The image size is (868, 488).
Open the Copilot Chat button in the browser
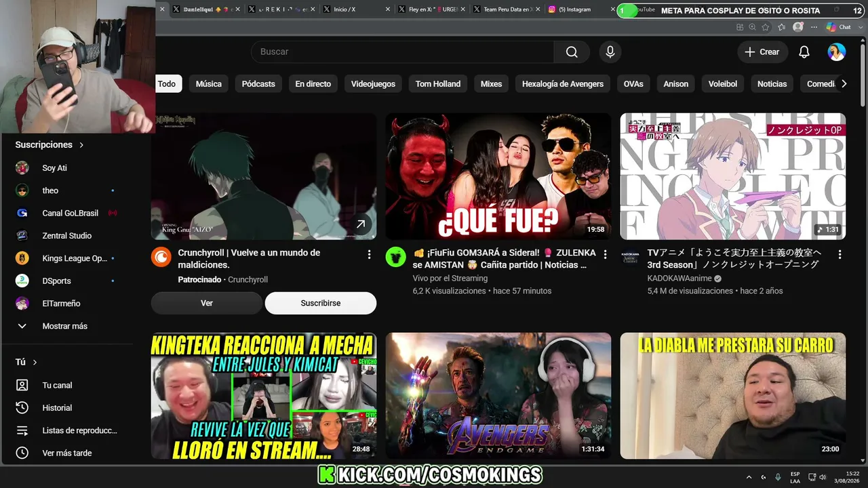pos(838,27)
